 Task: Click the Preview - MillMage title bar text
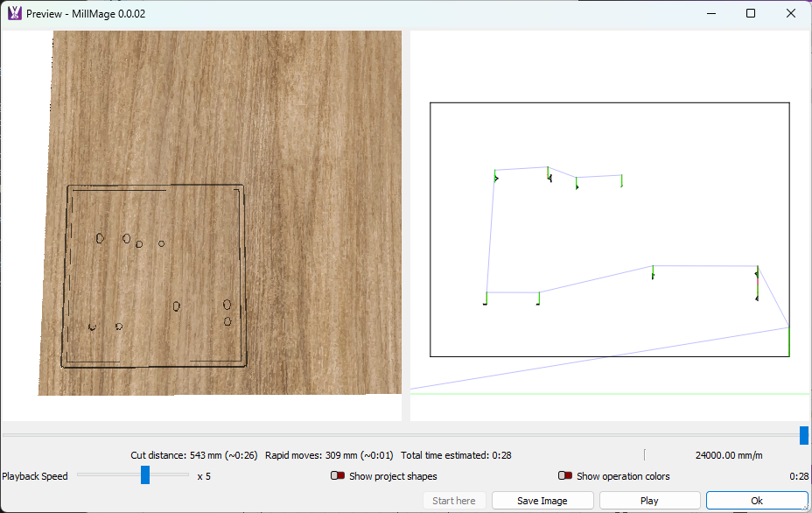[86, 13]
